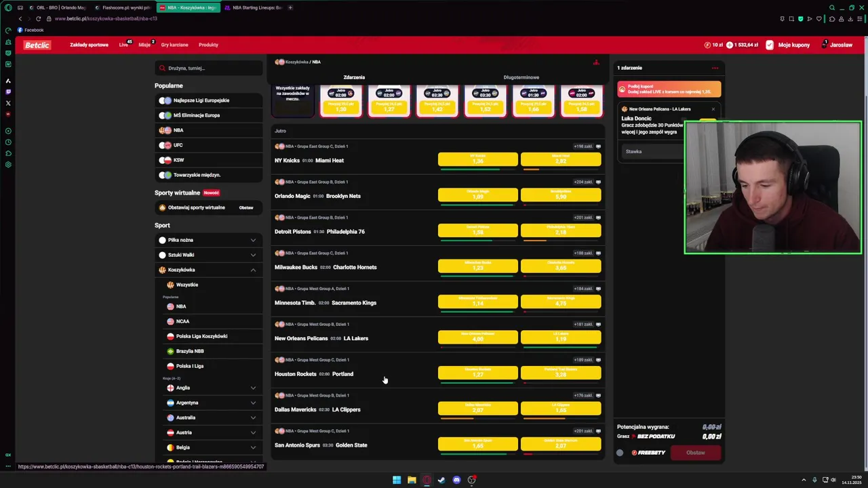This screenshot has height=488, width=868.
Task: Open the Gry karciane menu item
Action: coord(174,45)
